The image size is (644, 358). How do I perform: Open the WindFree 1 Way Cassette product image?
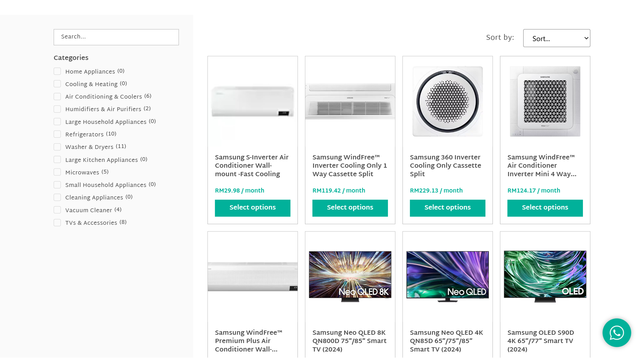[350, 101]
